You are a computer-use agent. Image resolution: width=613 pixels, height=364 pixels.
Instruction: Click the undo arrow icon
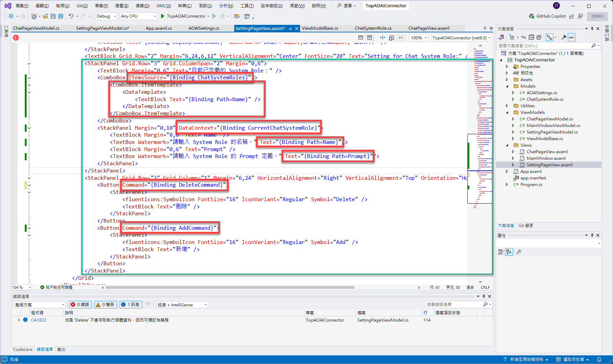tap(71, 16)
